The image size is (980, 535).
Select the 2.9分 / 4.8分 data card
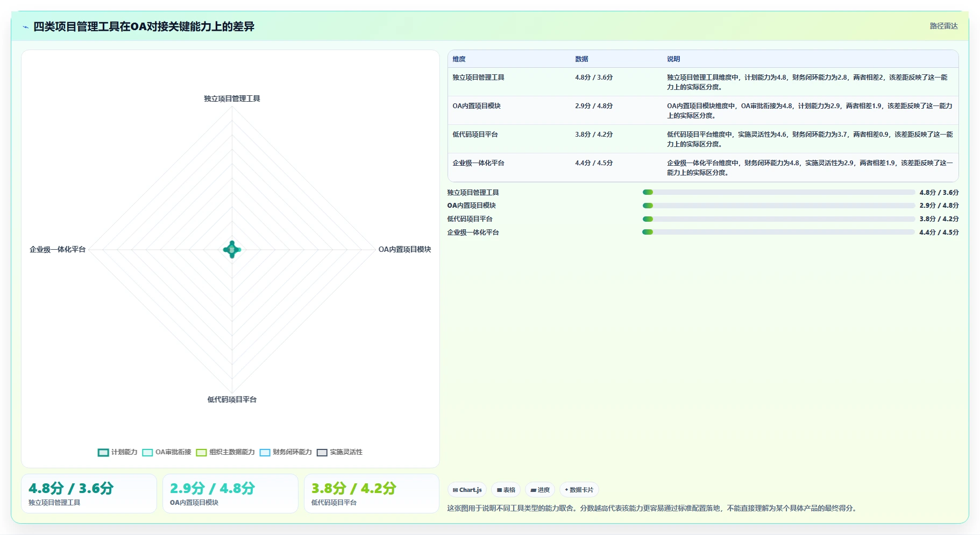(230, 494)
